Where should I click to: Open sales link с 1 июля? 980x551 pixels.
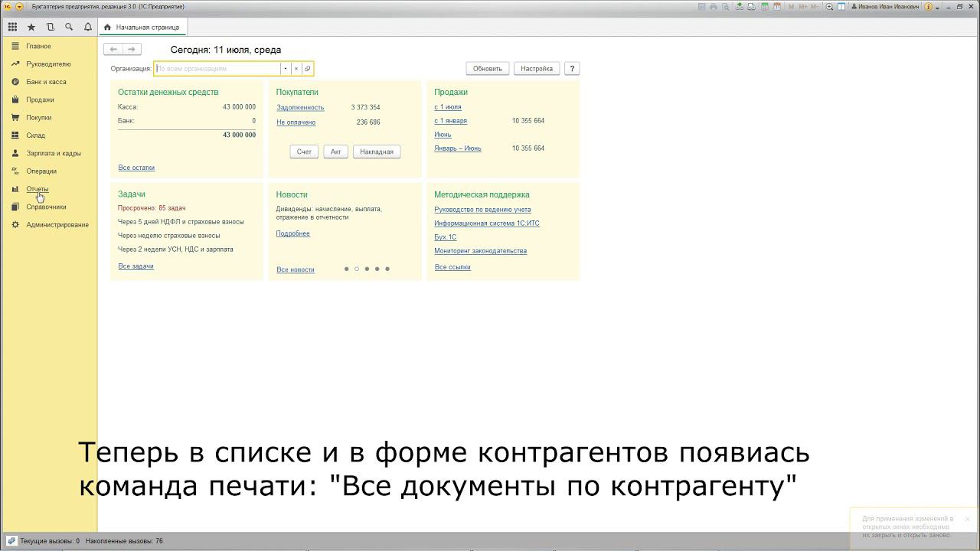pyautogui.click(x=448, y=107)
